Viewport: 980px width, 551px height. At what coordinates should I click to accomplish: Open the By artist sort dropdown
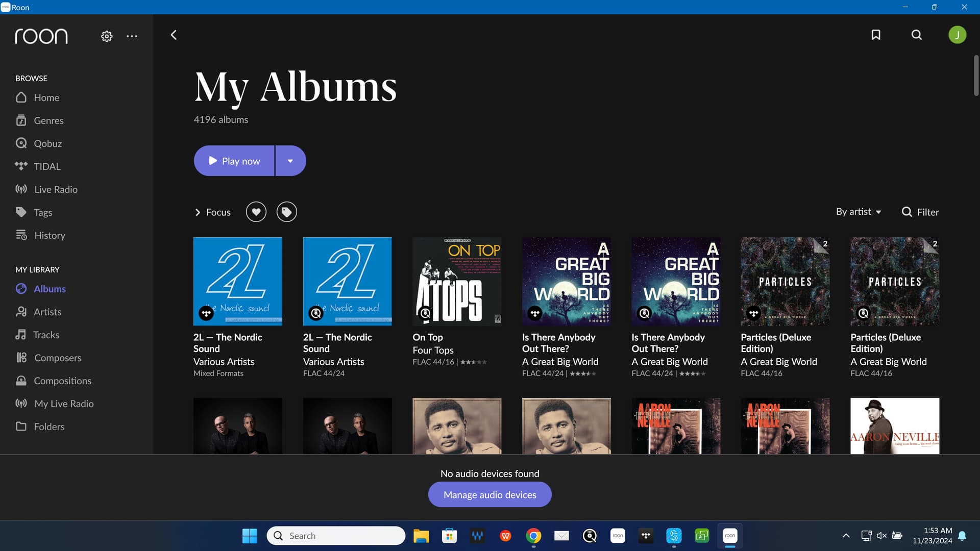(859, 212)
